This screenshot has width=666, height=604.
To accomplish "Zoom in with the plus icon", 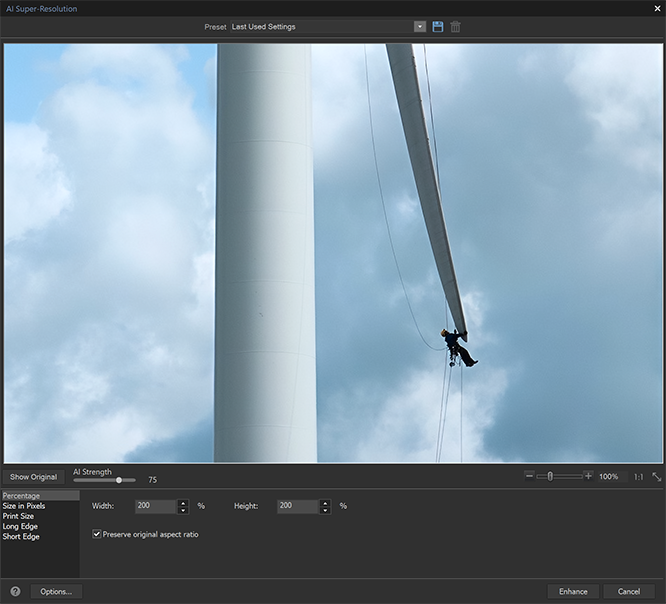I will 588,476.
